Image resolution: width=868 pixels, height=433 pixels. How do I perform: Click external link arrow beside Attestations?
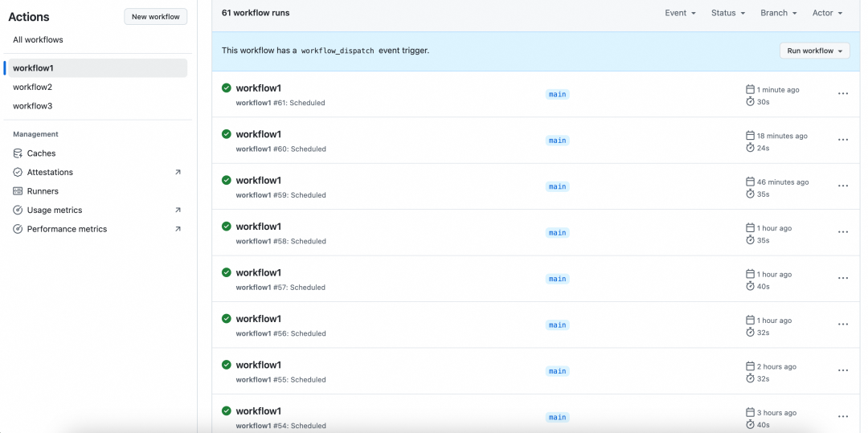(x=178, y=172)
